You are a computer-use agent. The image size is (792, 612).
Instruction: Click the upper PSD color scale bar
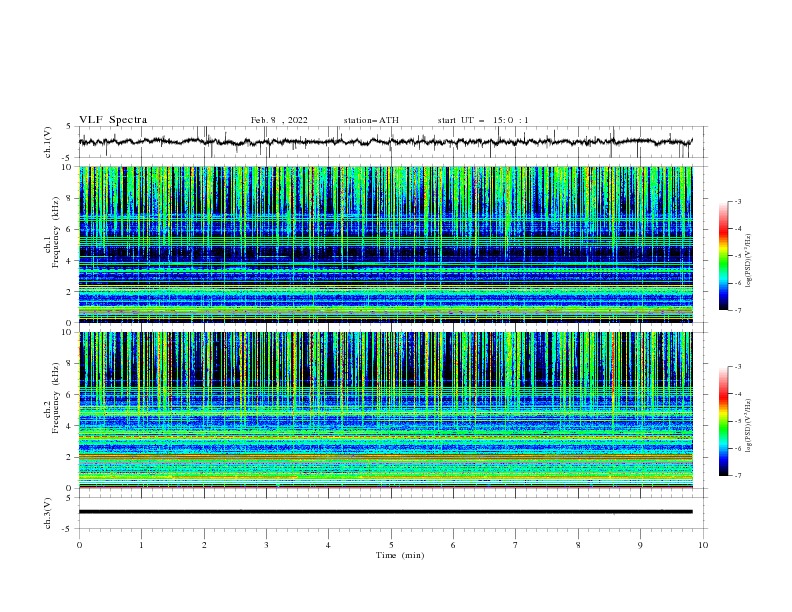[723, 256]
